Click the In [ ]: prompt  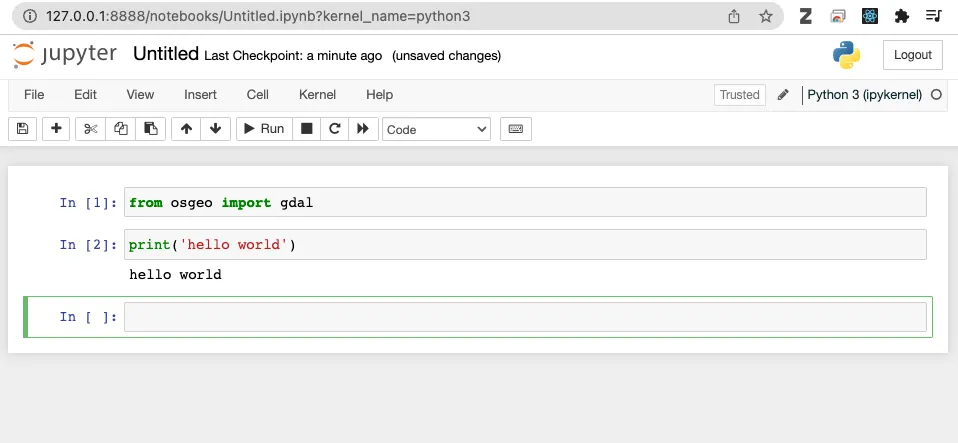(x=88, y=317)
